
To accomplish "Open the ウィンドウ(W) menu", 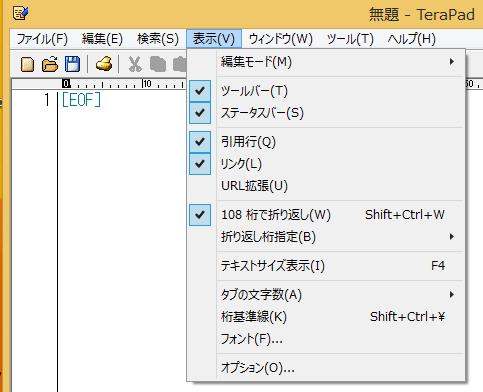I will point(281,39).
